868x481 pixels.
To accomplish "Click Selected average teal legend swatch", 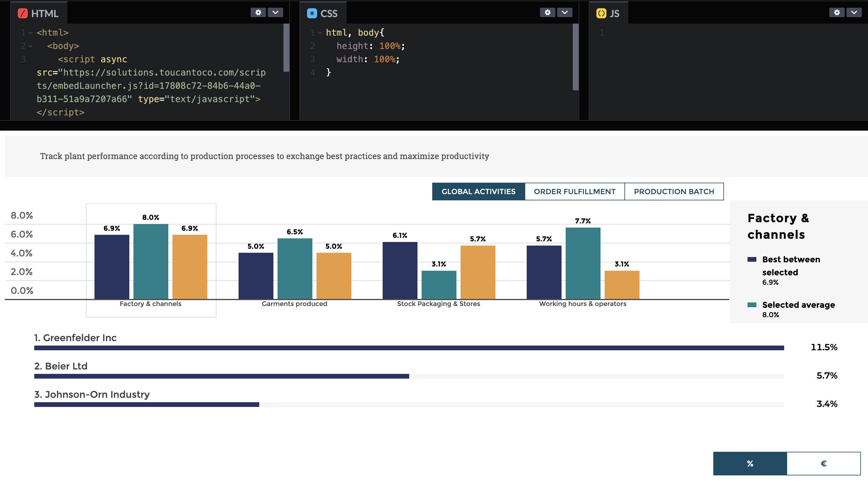I will pos(752,305).
